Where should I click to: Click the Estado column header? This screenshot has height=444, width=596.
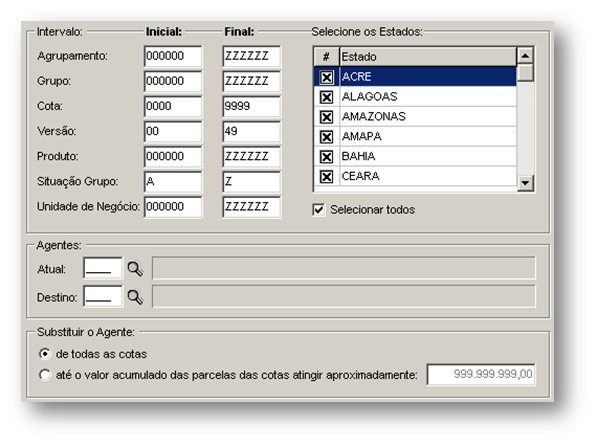click(x=428, y=57)
